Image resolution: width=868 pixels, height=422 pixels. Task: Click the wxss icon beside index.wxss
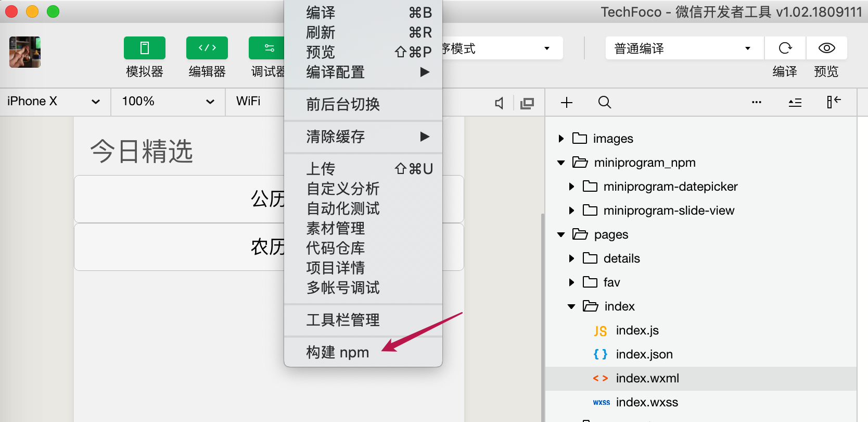[x=602, y=402]
